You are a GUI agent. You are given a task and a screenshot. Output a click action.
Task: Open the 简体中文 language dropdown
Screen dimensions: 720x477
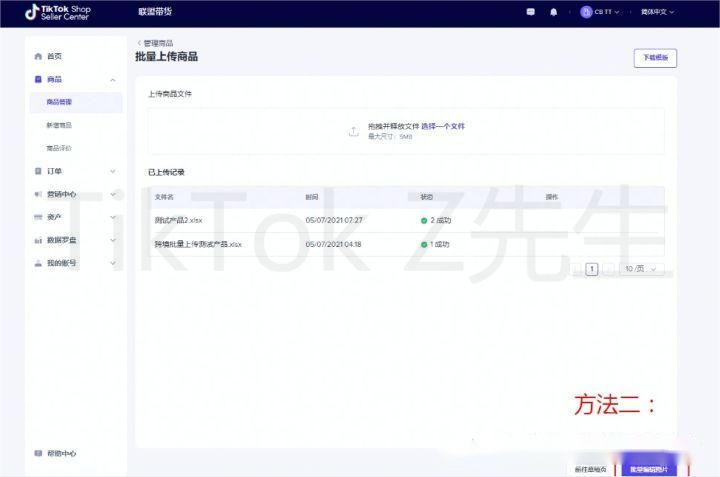click(658, 12)
